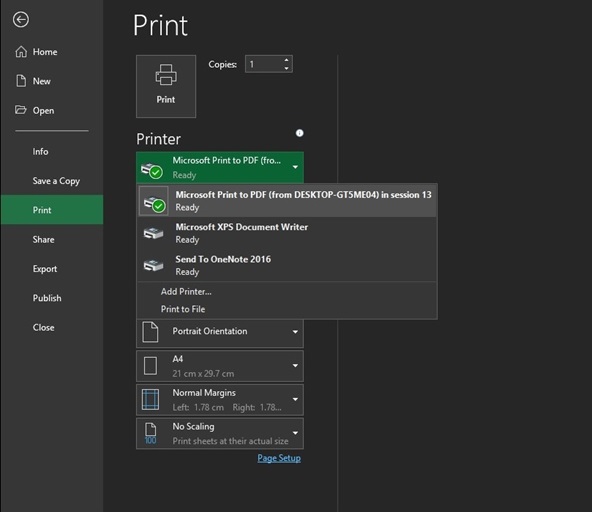The image size is (592, 512).
Task: Click Microsoft XPS Document Writer printer icon
Action: pos(153,233)
